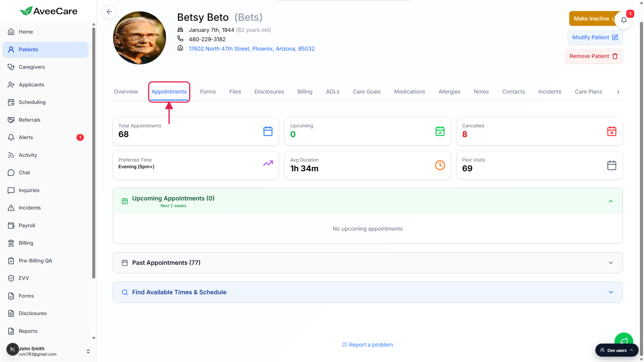Click the Past Visits calendar icon
This screenshot has width=644, height=362.
click(x=612, y=165)
